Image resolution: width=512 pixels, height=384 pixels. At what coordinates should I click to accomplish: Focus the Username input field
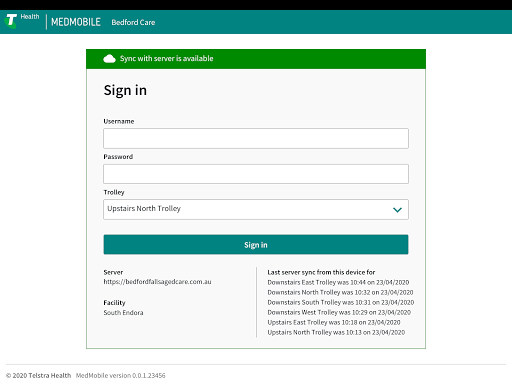256,138
